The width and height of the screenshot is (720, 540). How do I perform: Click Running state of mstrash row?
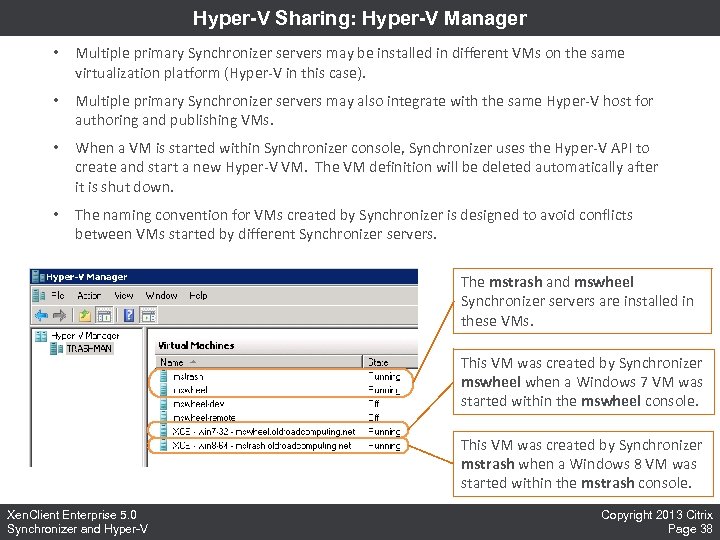click(x=384, y=377)
